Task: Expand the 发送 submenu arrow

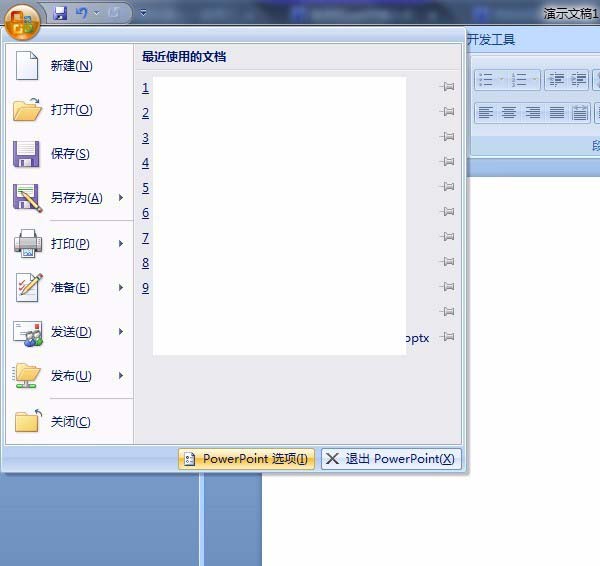Action: coord(121,332)
